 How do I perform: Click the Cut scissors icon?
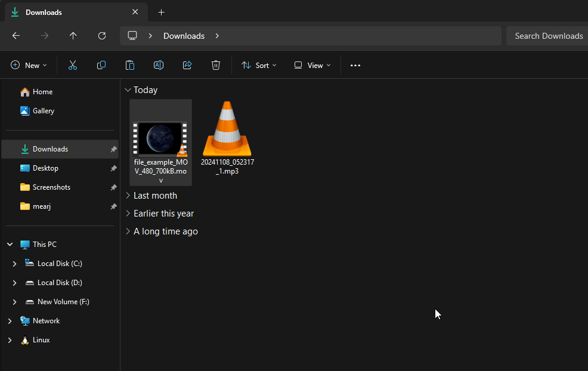point(73,65)
